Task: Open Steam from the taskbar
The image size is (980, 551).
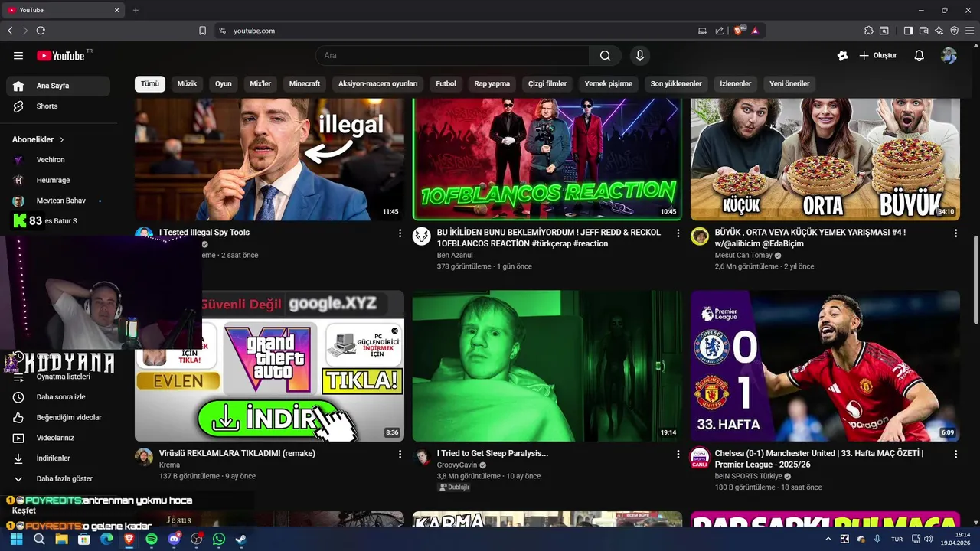Action: [240, 539]
